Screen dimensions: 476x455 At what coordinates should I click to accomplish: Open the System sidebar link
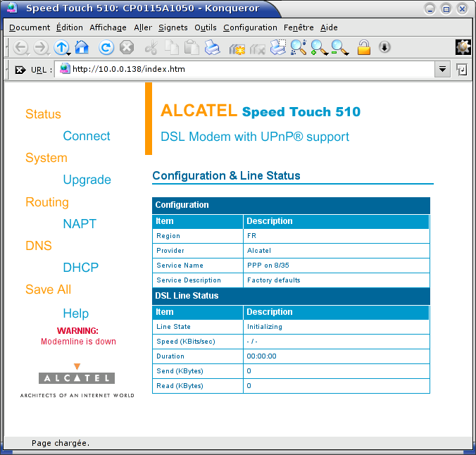click(x=46, y=158)
